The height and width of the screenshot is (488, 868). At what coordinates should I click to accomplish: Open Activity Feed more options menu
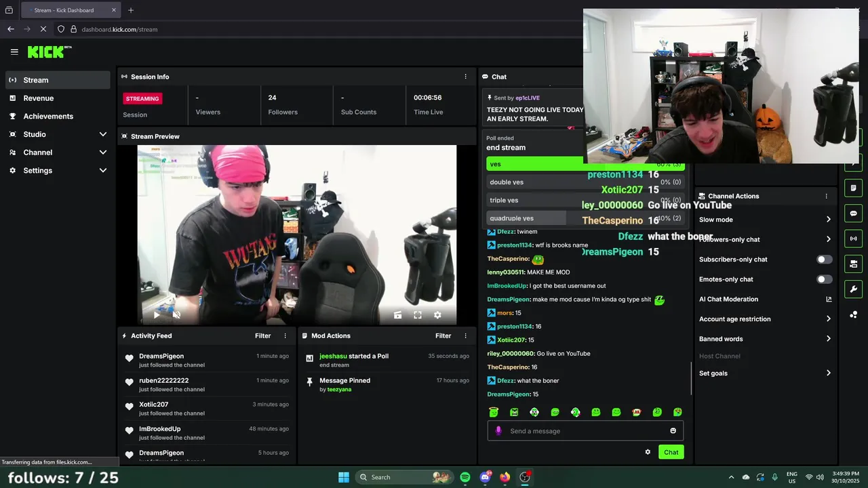(x=285, y=335)
